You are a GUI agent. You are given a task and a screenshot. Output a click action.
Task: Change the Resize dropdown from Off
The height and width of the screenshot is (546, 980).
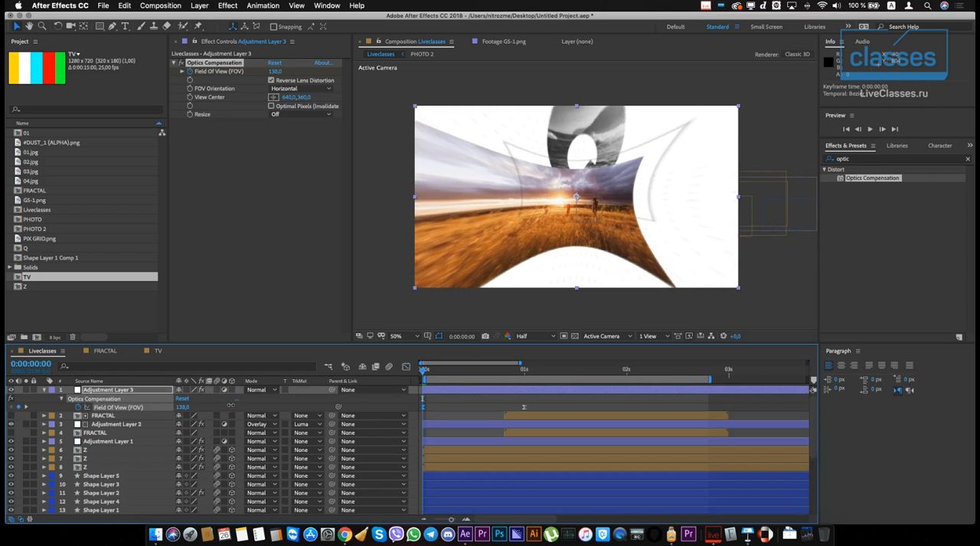302,114
